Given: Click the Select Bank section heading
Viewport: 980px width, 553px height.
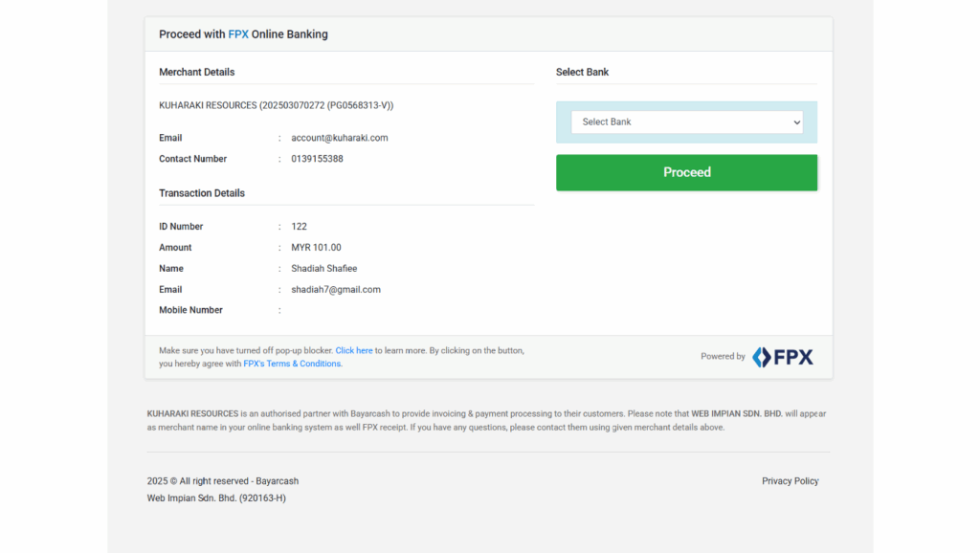Looking at the screenshot, I should coord(582,72).
